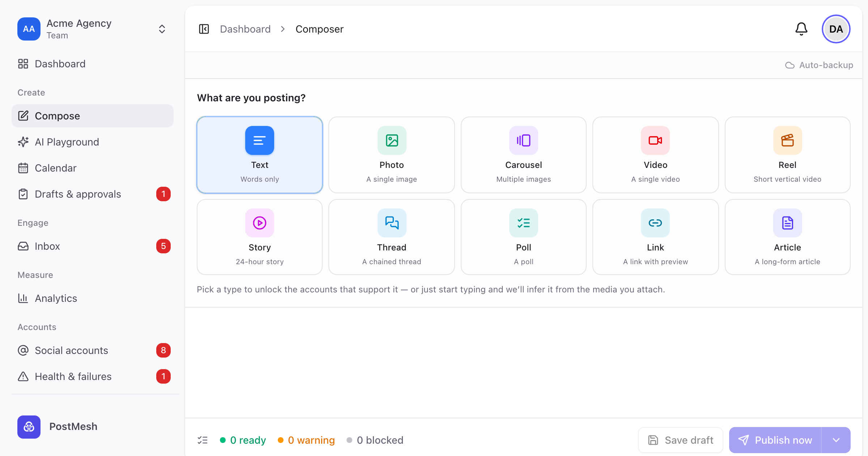Open Health & failures
Screen dimensions: 868x456
point(93,376)
